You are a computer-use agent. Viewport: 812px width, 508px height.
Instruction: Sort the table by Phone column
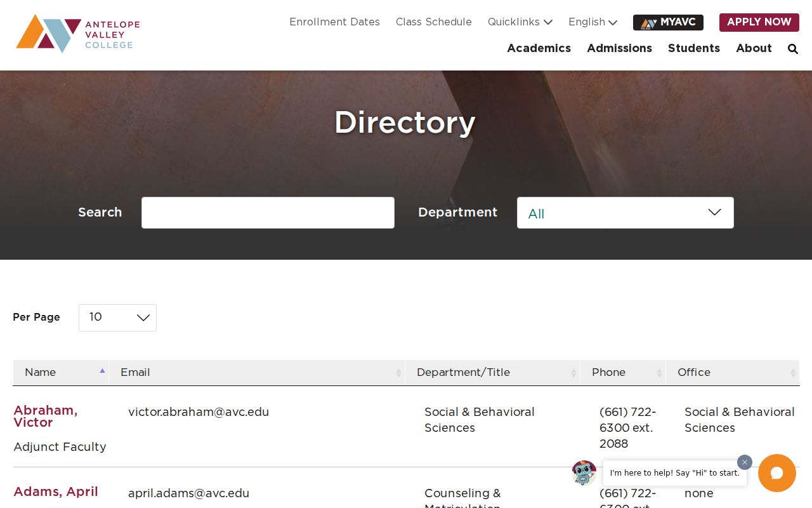pos(623,373)
